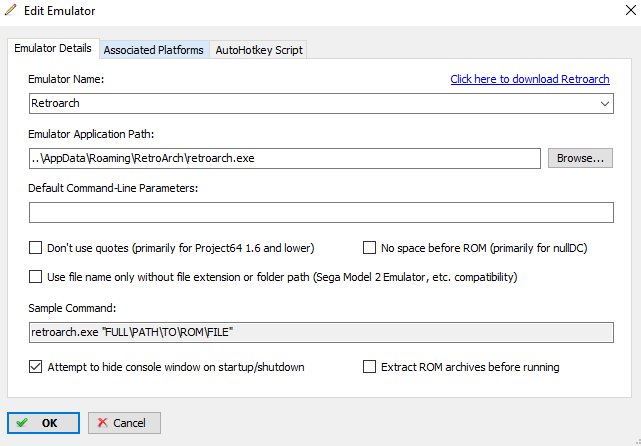Click the red X on the Cancel button
The image size is (641, 446).
101,423
